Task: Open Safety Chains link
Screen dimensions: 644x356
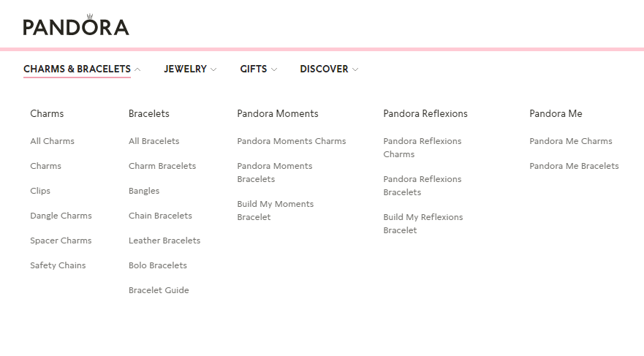Action: pyautogui.click(x=58, y=265)
